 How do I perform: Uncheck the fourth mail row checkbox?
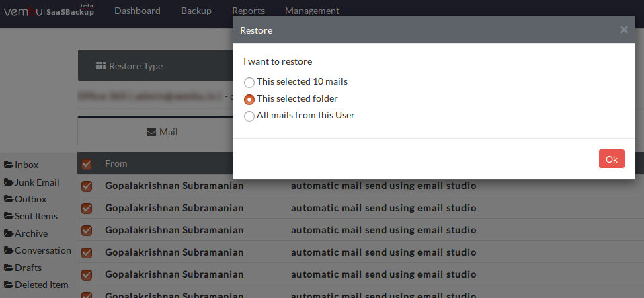(x=87, y=253)
